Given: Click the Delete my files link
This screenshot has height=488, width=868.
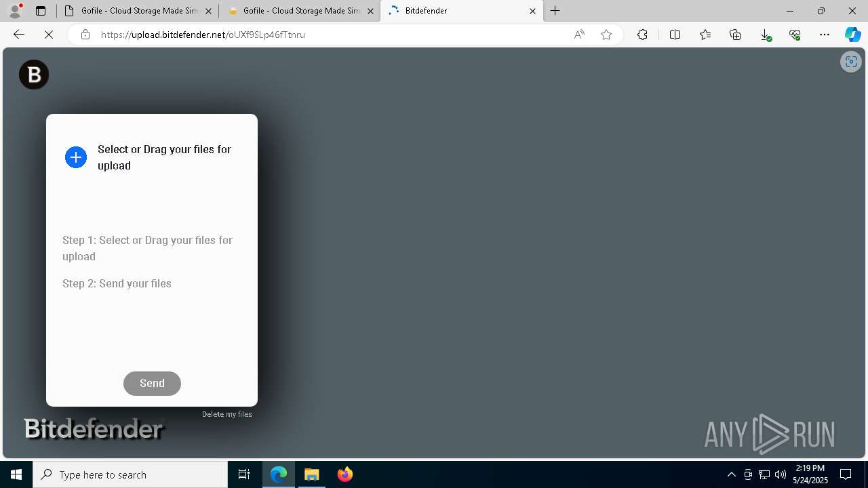Looking at the screenshot, I should click(227, 414).
